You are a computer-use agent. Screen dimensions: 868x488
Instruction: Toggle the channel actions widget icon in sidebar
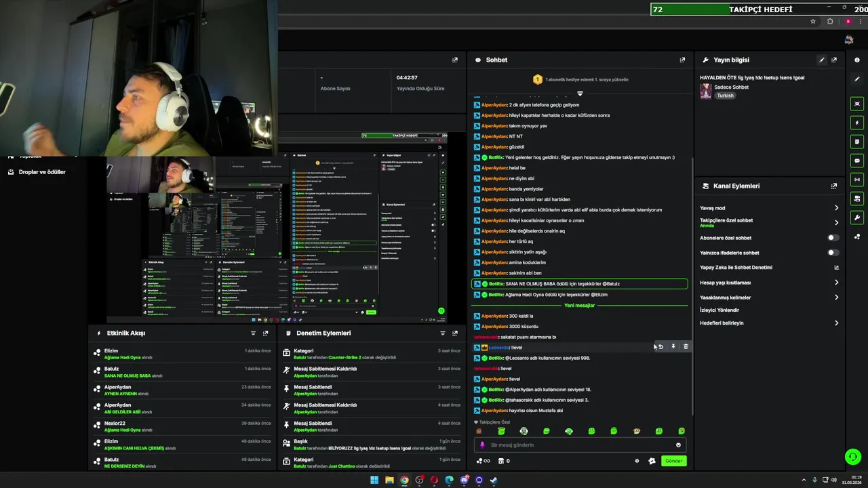pos(857,199)
